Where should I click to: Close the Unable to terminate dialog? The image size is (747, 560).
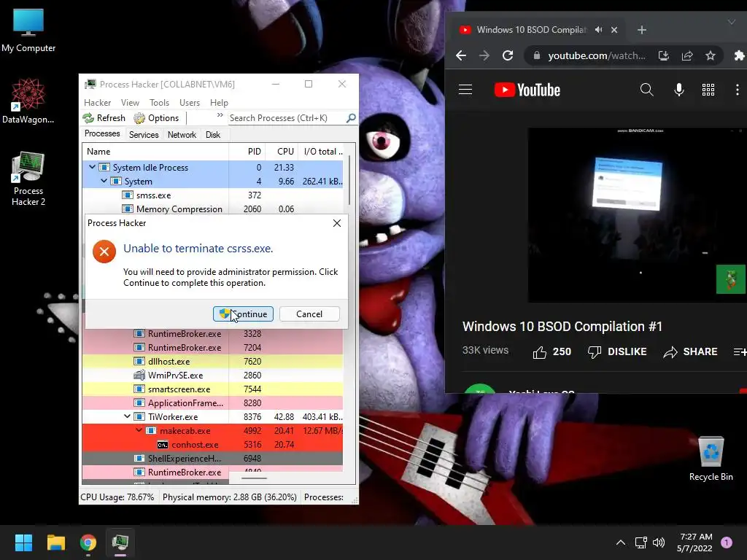337,223
